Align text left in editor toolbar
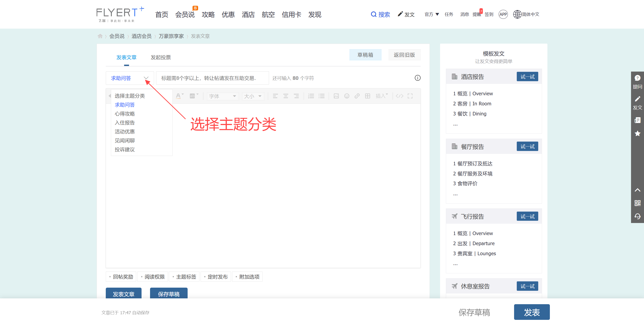Image resolution: width=644 pixels, height=327 pixels. 275,96
